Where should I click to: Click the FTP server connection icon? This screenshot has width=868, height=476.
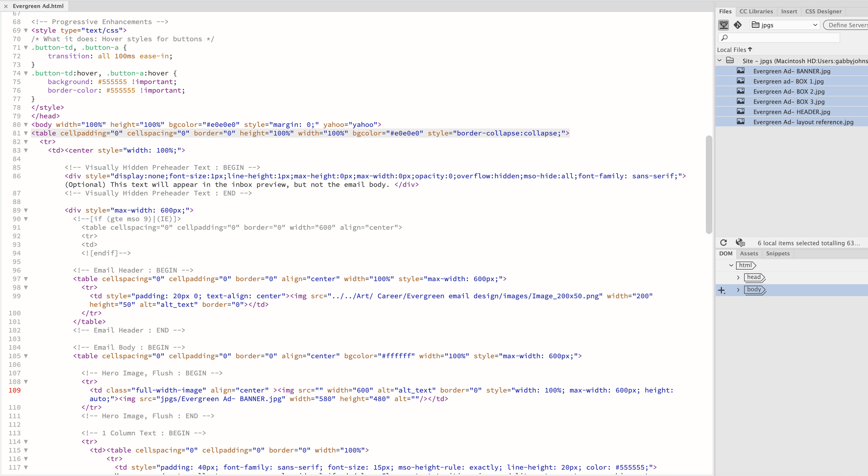(724, 25)
